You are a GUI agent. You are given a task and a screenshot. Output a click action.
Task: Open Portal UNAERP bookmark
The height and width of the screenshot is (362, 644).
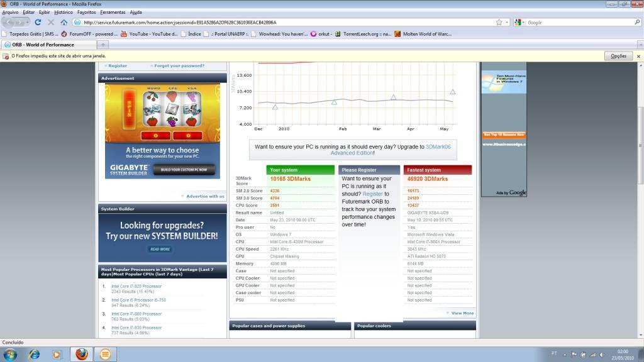click(x=226, y=34)
